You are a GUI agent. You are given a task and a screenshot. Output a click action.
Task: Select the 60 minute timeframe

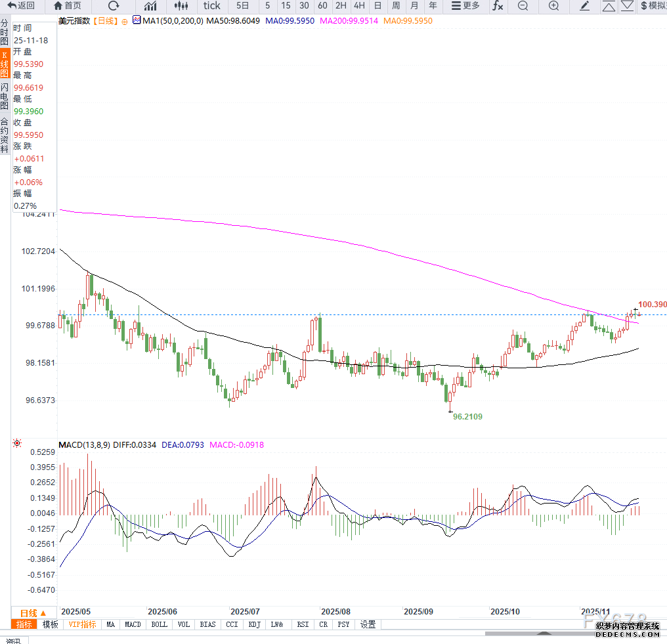coord(322,6)
